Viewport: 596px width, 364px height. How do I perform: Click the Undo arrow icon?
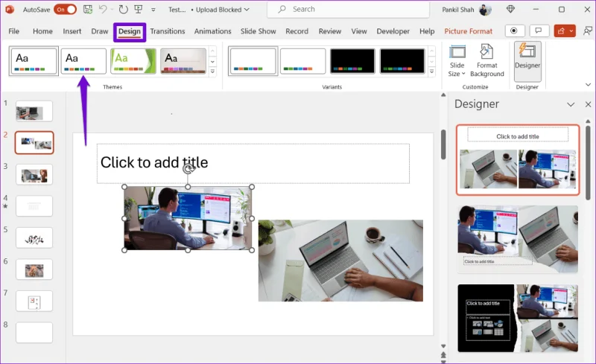(103, 9)
